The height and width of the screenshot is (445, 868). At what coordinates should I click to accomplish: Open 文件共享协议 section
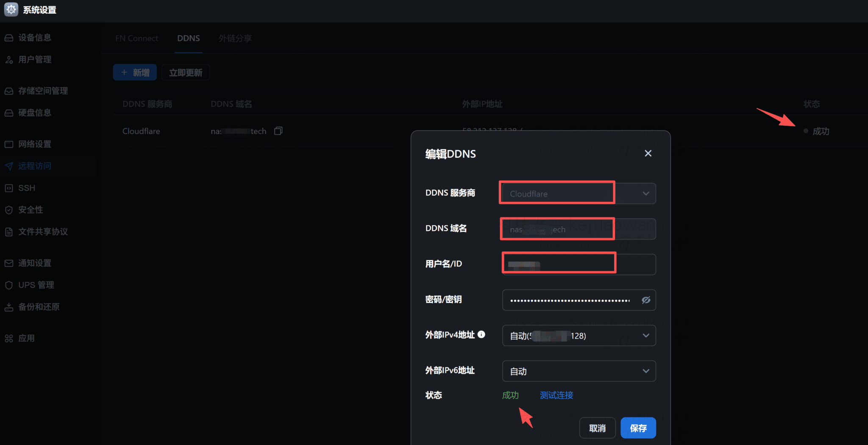pos(43,232)
